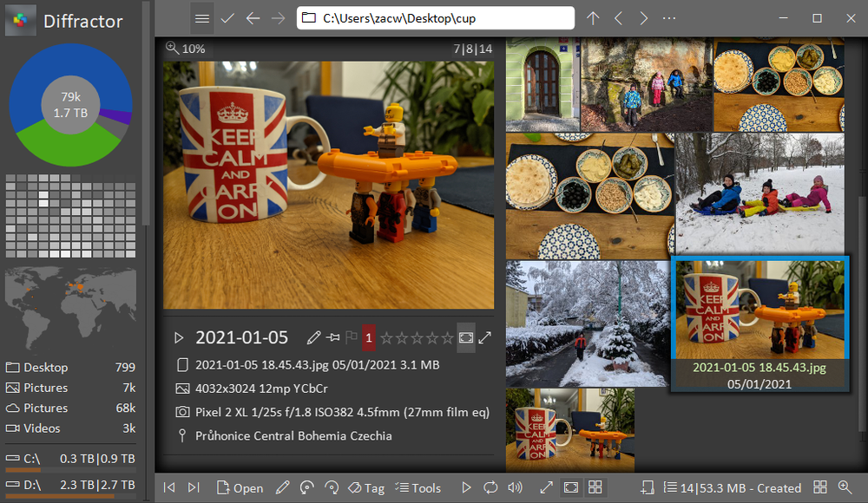Image resolution: width=868 pixels, height=503 pixels.
Task: Click the bottom toolbar pencil edit icon
Action: (282, 487)
